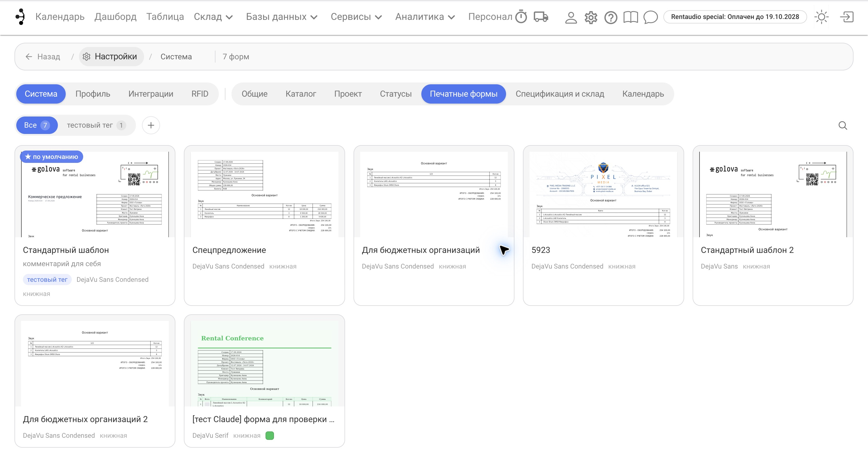Open the timer stopwatch icon

click(x=521, y=17)
